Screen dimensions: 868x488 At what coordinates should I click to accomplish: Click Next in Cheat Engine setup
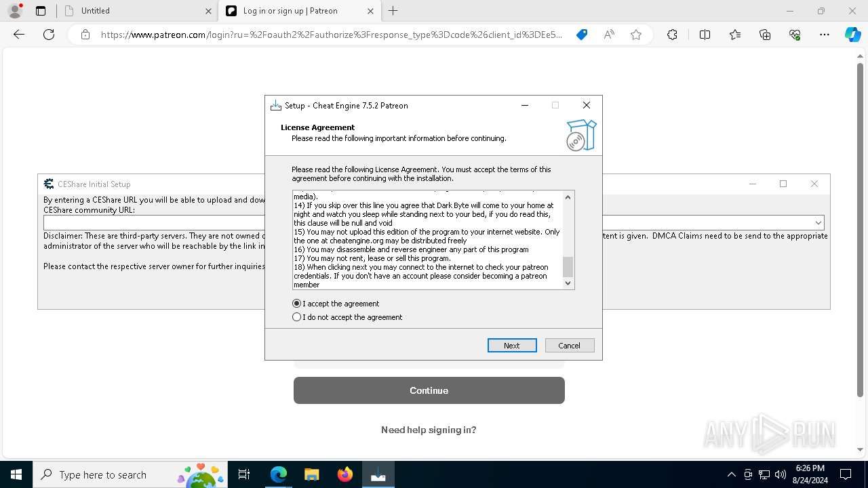click(512, 346)
